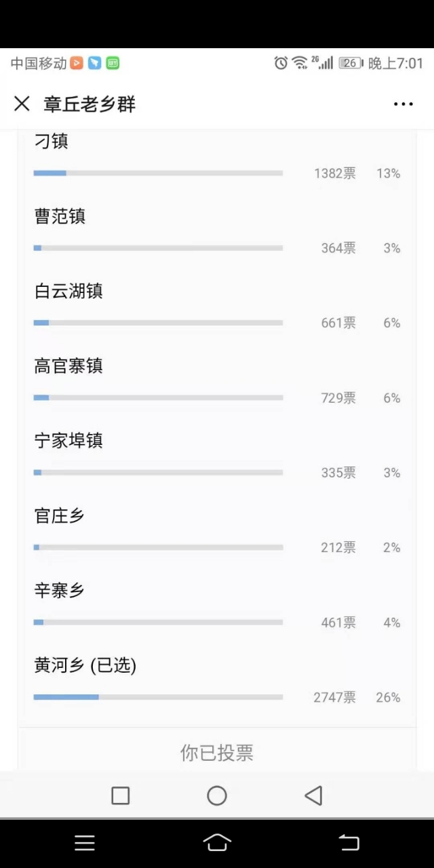Tap the triangle back navigation icon

pyautogui.click(x=313, y=795)
